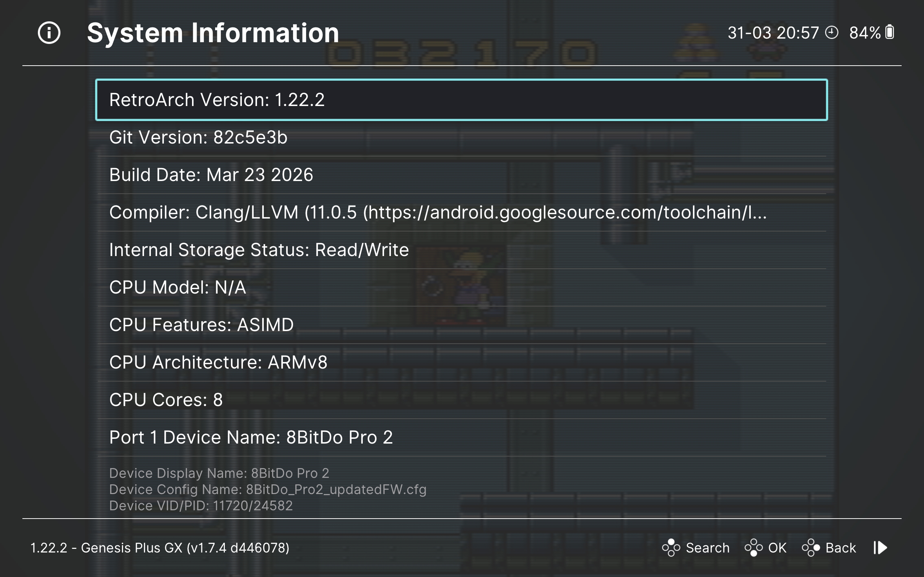Click the System Information info icon
This screenshot has width=924, height=577.
click(49, 33)
